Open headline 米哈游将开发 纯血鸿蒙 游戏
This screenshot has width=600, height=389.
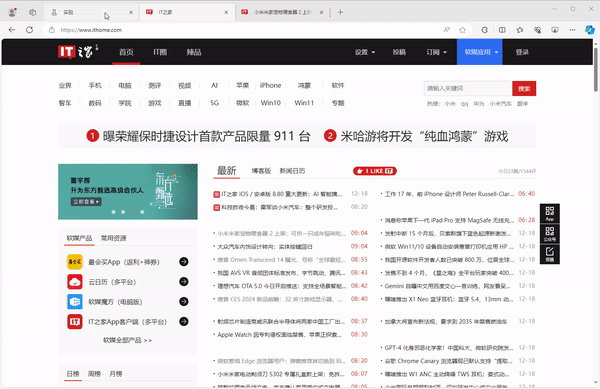[x=416, y=136]
